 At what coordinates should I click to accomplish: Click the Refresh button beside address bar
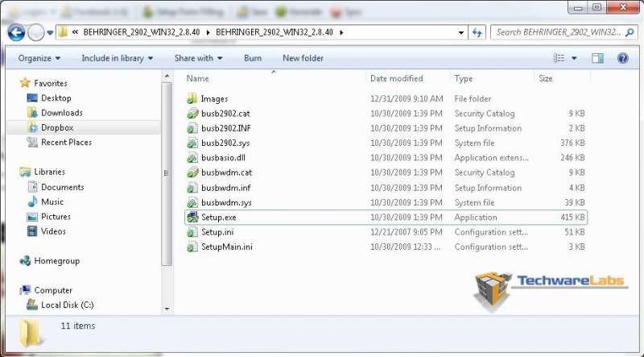477,32
